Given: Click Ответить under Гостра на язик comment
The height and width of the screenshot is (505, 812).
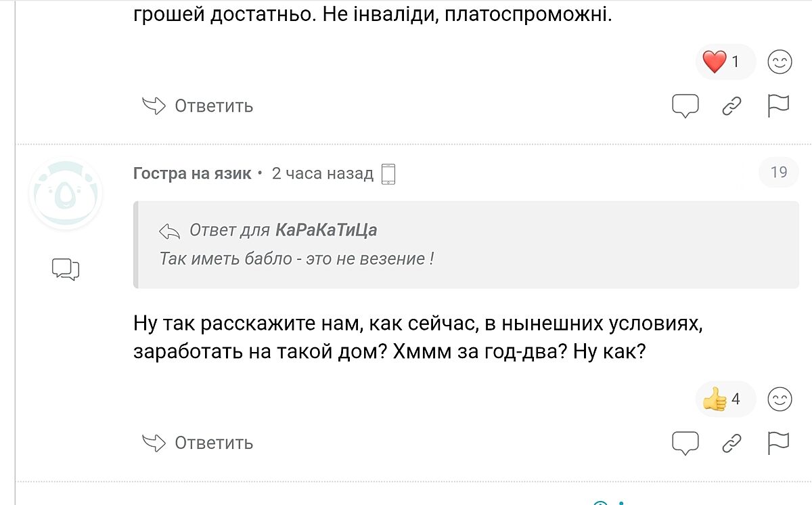Looking at the screenshot, I should (x=198, y=443).
